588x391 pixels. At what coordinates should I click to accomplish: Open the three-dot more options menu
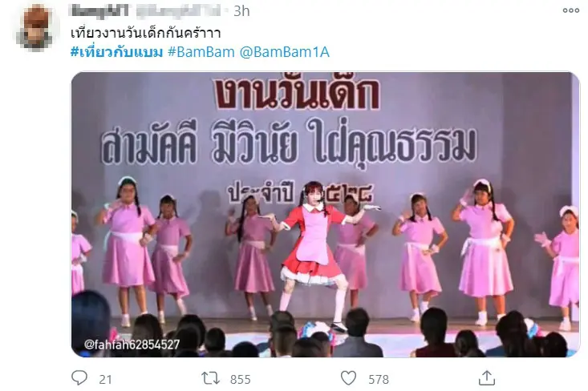pos(570,10)
